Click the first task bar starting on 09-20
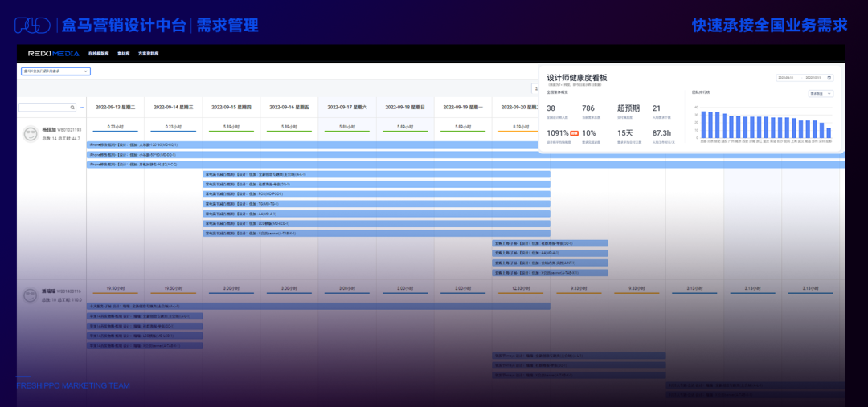This screenshot has width=868, height=407. [551, 243]
